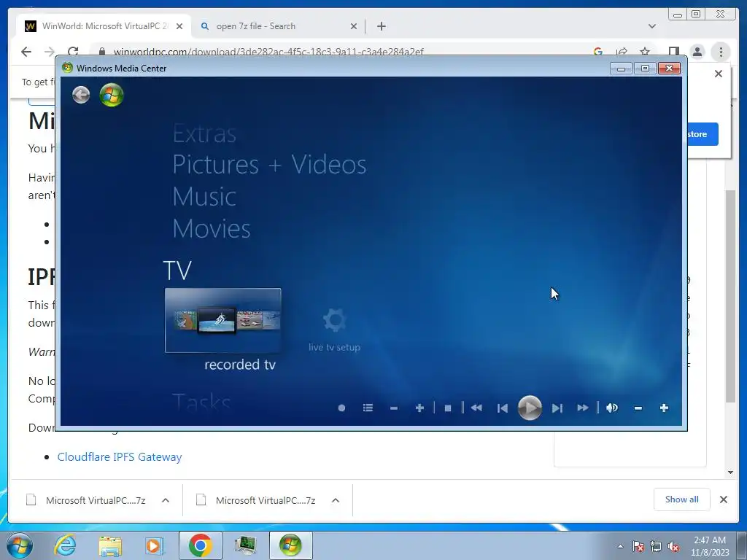Viewport: 747px width, 560px height.
Task: Rewind using the double-left arrow
Action: pos(476,408)
